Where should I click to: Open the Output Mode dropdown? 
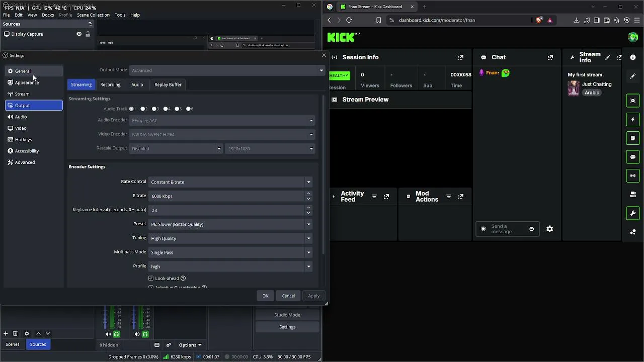(x=227, y=70)
